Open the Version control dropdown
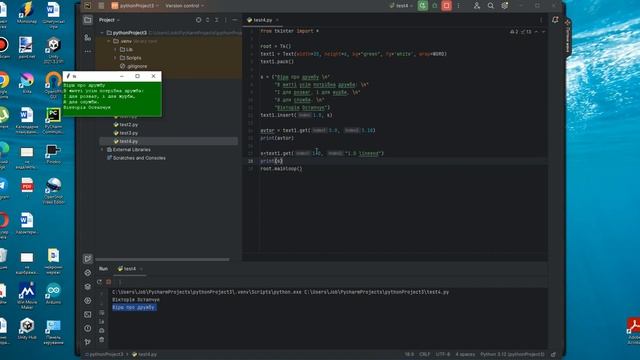The width and height of the screenshot is (640, 360). point(184,6)
